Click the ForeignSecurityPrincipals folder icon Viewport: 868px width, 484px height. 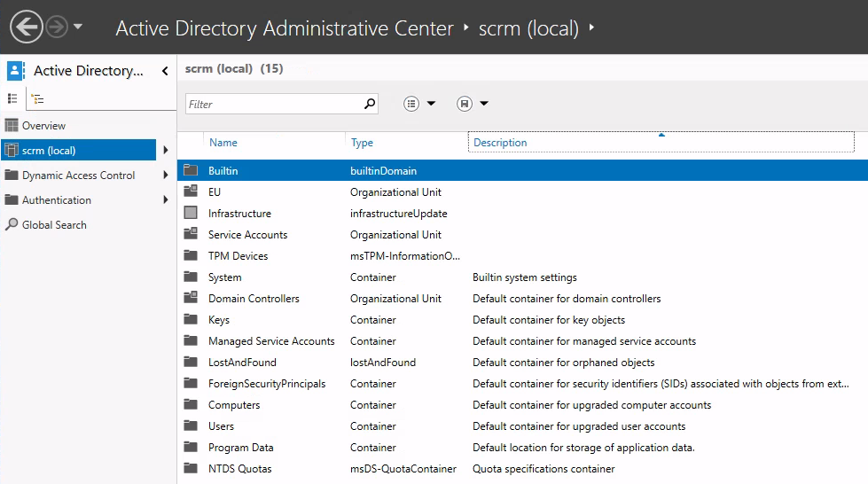pyautogui.click(x=191, y=383)
